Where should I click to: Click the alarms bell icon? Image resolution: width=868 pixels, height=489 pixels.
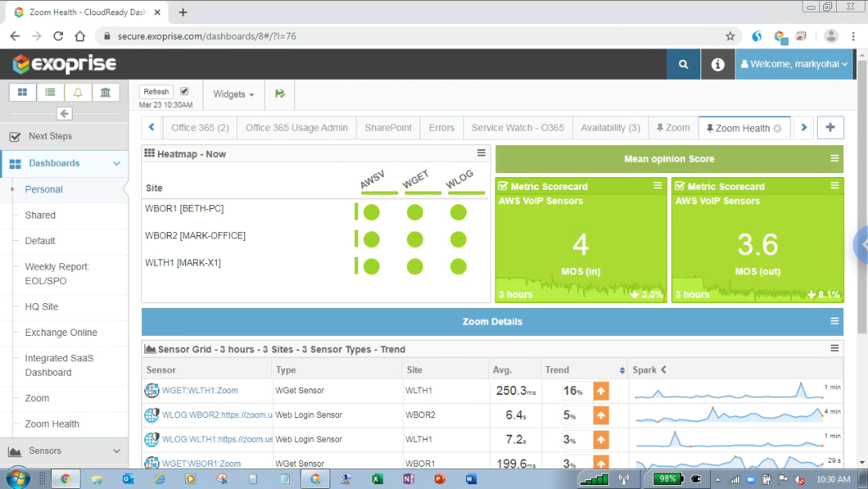(x=77, y=92)
